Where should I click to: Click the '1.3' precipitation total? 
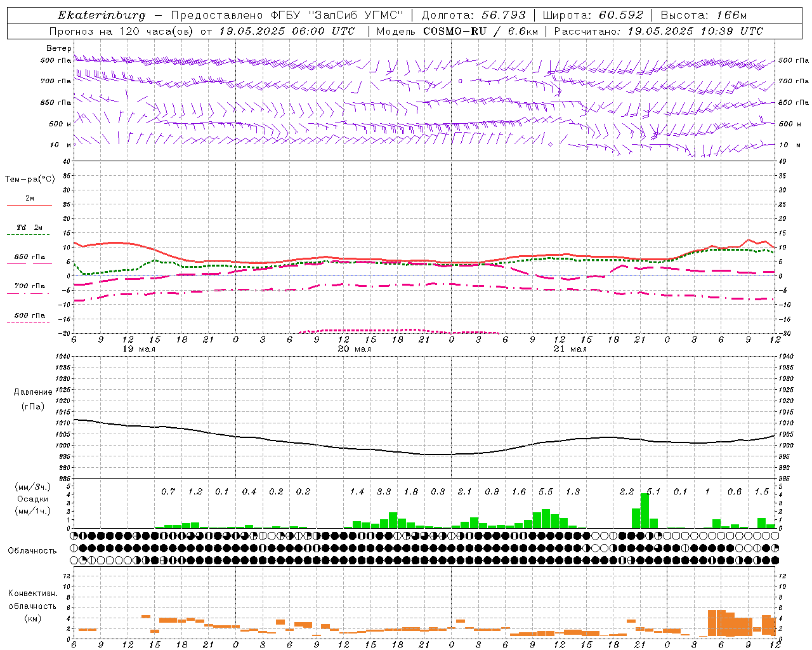573,492
